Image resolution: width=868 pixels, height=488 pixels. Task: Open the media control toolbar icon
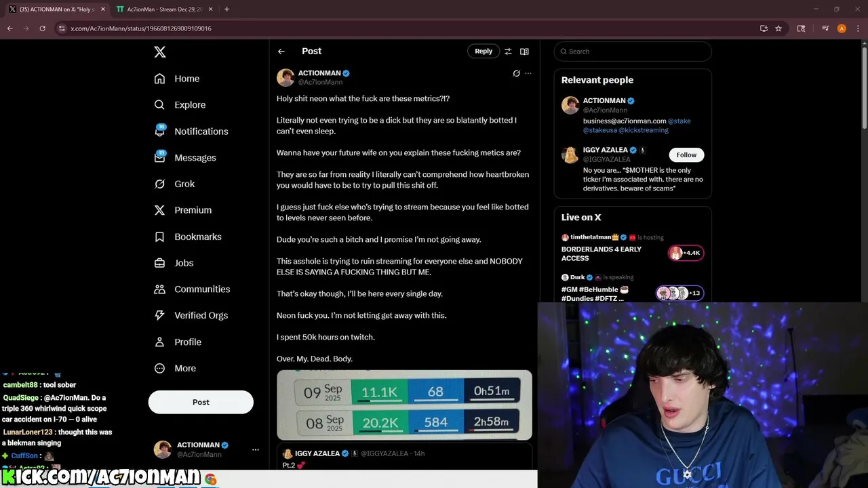[x=825, y=28]
